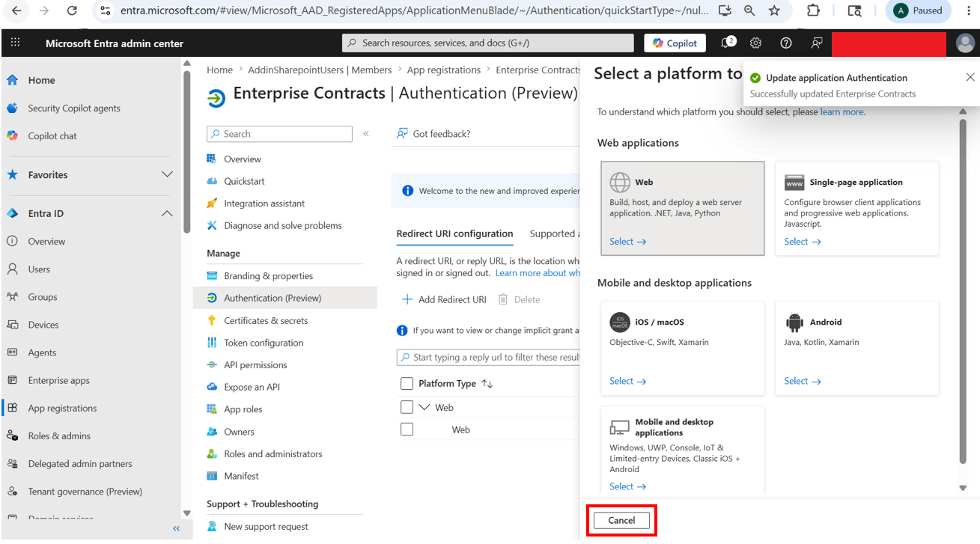Dismiss the Update application Authentication notification
The height and width of the screenshot is (544, 980).
pyautogui.click(x=970, y=77)
